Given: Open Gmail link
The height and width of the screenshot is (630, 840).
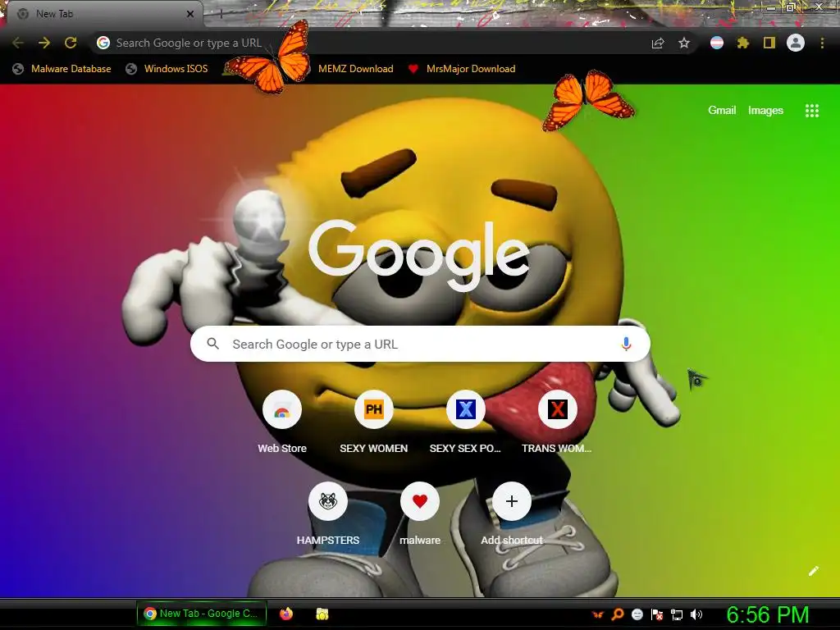Looking at the screenshot, I should [x=722, y=111].
